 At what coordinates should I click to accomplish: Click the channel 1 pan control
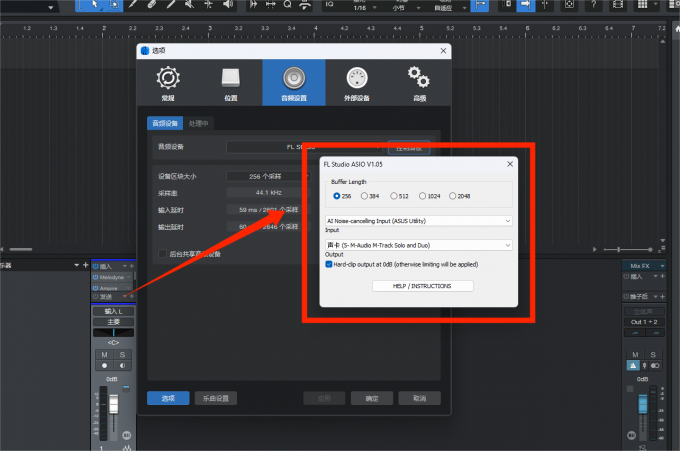pyautogui.click(x=113, y=333)
